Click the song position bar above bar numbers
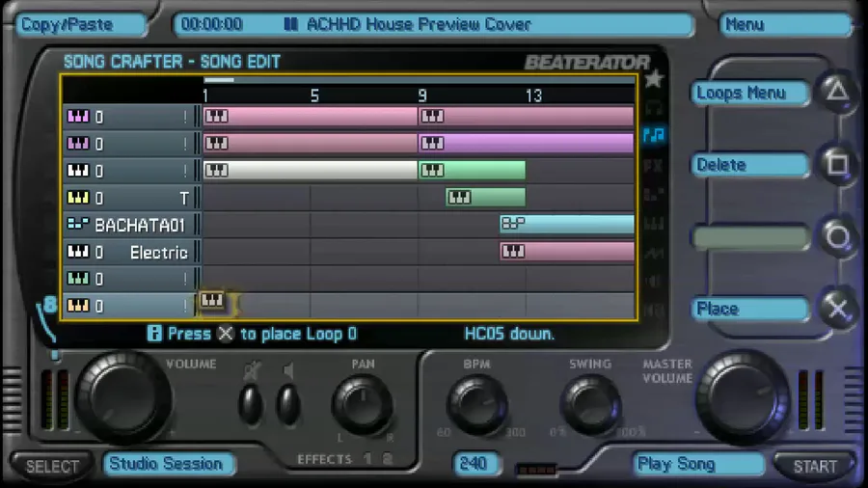 click(x=420, y=80)
